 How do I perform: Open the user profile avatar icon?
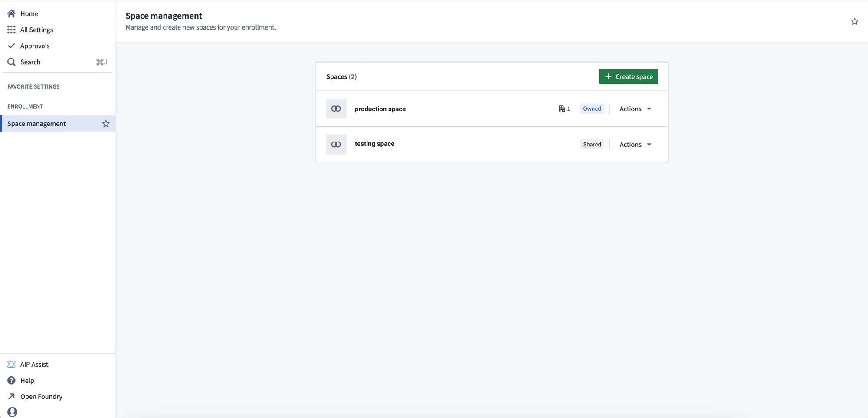[x=12, y=412]
